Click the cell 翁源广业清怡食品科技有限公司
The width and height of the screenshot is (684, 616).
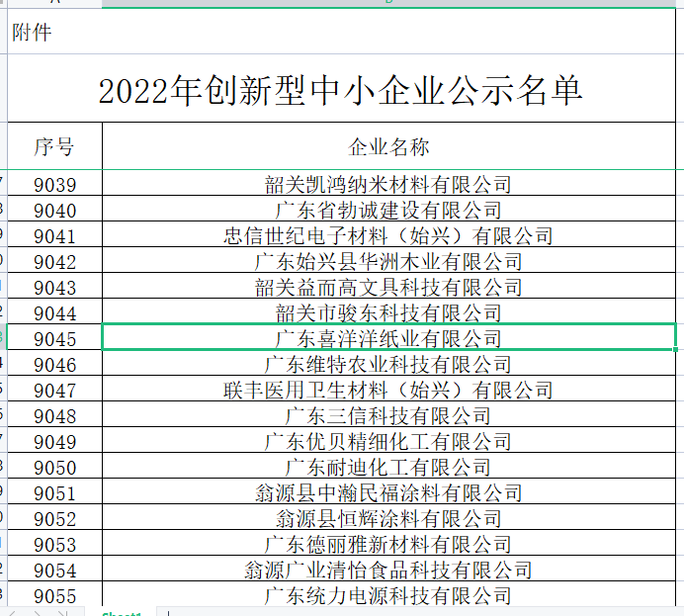pyautogui.click(x=388, y=570)
